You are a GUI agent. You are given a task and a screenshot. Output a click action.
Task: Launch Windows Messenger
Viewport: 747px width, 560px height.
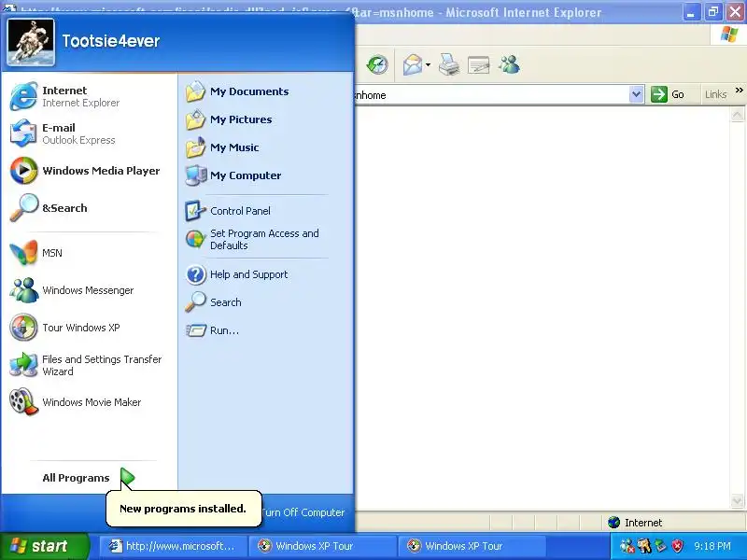88,290
